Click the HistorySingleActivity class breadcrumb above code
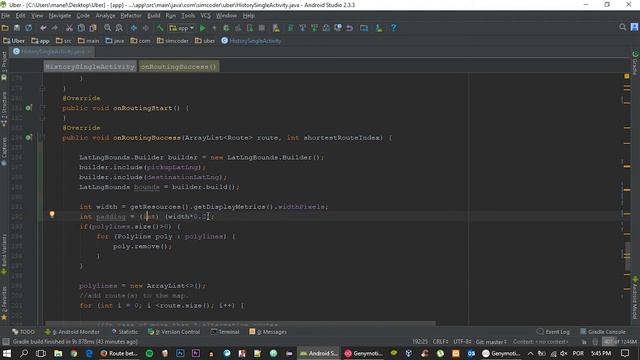Image resolution: width=640 pixels, height=360 pixels. [90, 67]
